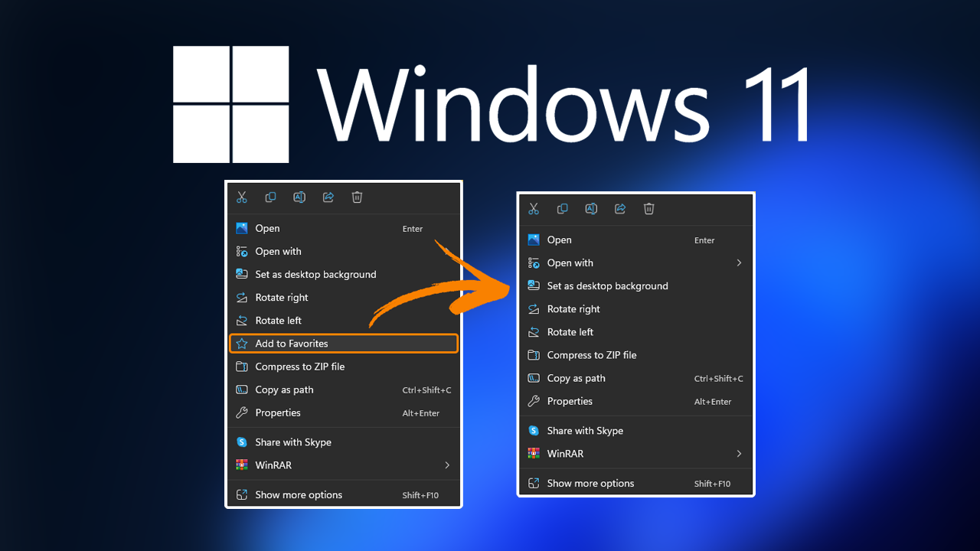This screenshot has height=551, width=980.
Task: Click the Cut scissors icon in left context menu
Action: coord(242,197)
